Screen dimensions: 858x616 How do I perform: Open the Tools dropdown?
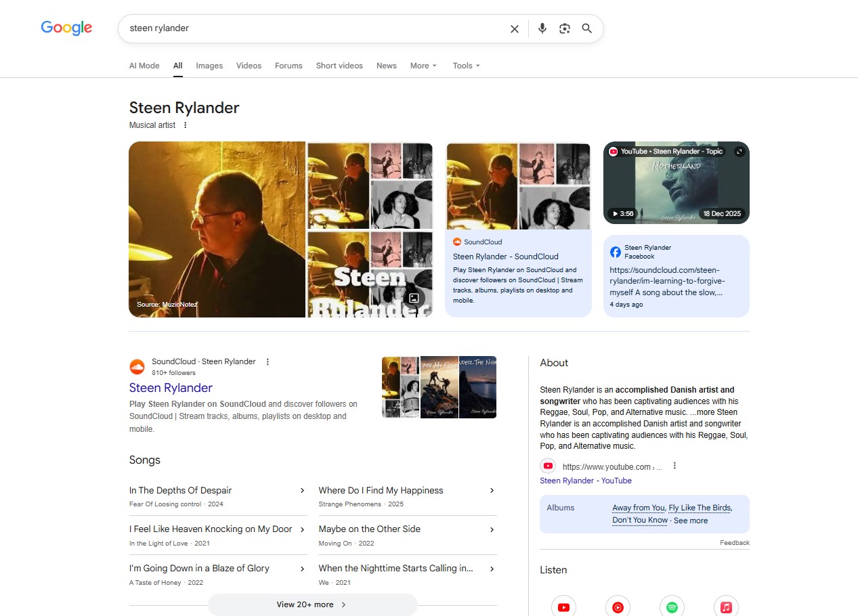pyautogui.click(x=466, y=66)
